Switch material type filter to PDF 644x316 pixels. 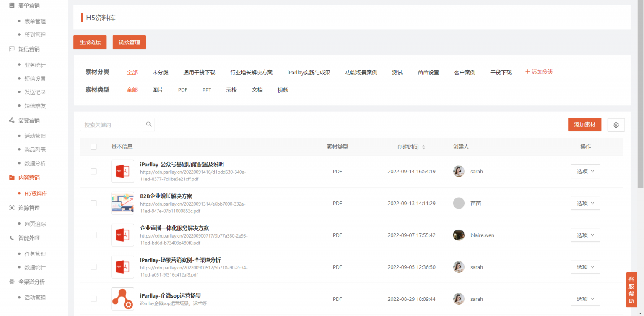(x=182, y=89)
